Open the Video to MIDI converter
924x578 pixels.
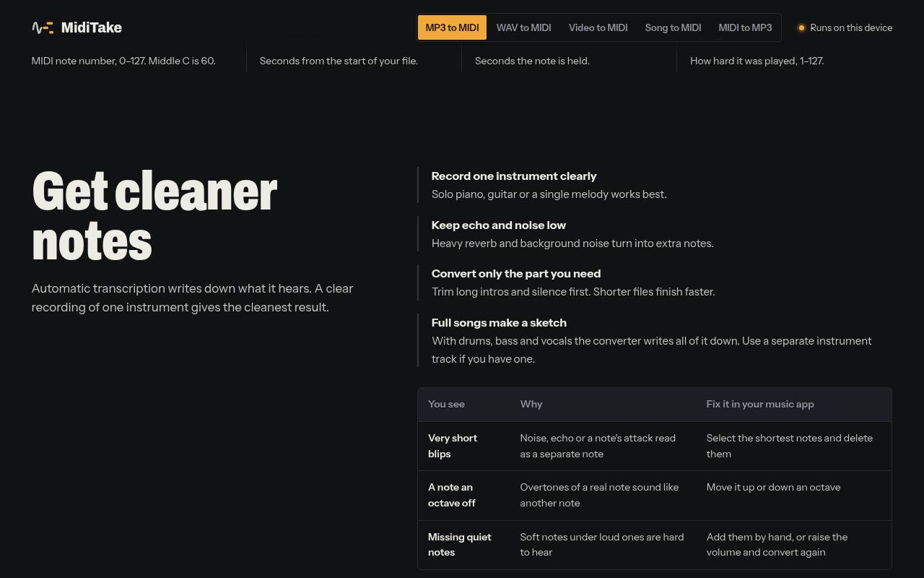(x=598, y=27)
